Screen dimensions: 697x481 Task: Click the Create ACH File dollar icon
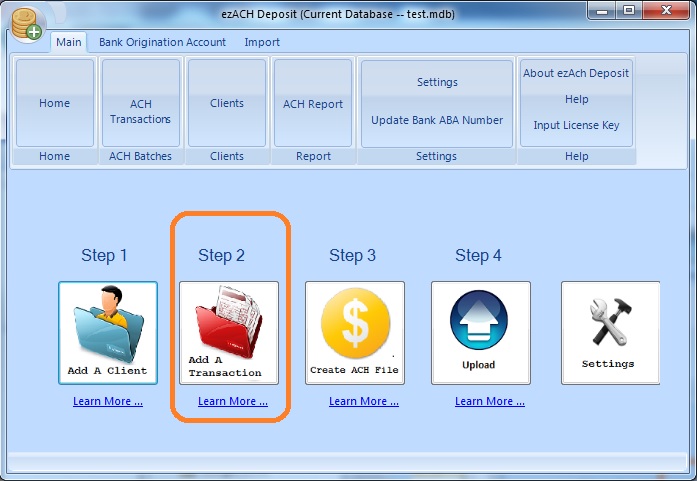click(354, 332)
